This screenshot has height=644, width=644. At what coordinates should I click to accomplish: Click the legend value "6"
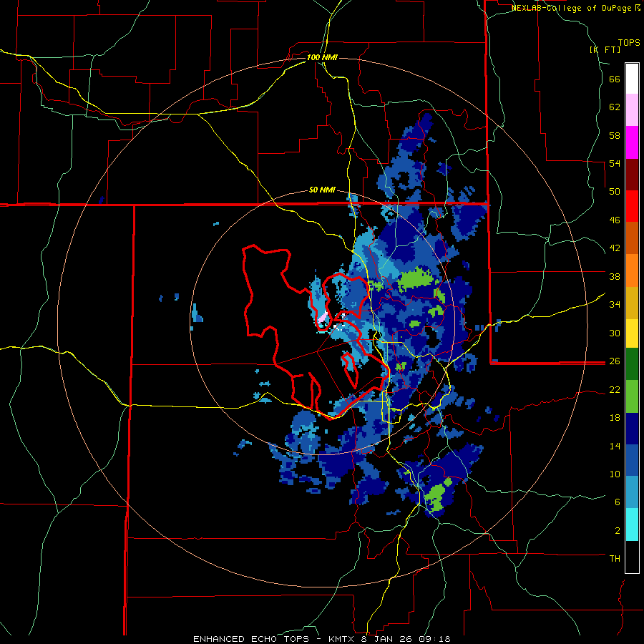(618, 502)
